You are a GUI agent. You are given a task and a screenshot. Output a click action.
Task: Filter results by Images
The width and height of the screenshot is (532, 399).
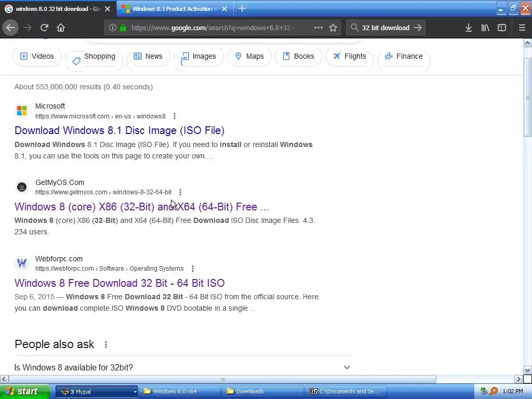pyautogui.click(x=198, y=57)
